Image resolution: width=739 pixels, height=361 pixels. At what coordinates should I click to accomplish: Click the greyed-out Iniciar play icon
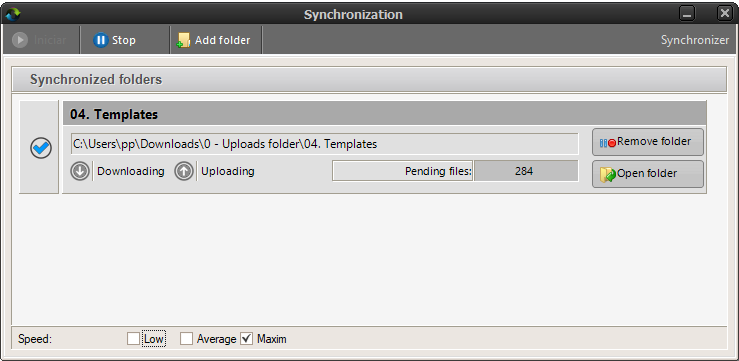coord(20,40)
